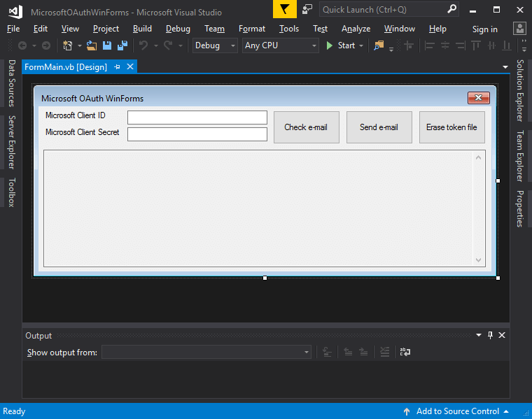Screen dimensions: 532x419
Task: Click the account avatar icon
Action: [x=520, y=29]
